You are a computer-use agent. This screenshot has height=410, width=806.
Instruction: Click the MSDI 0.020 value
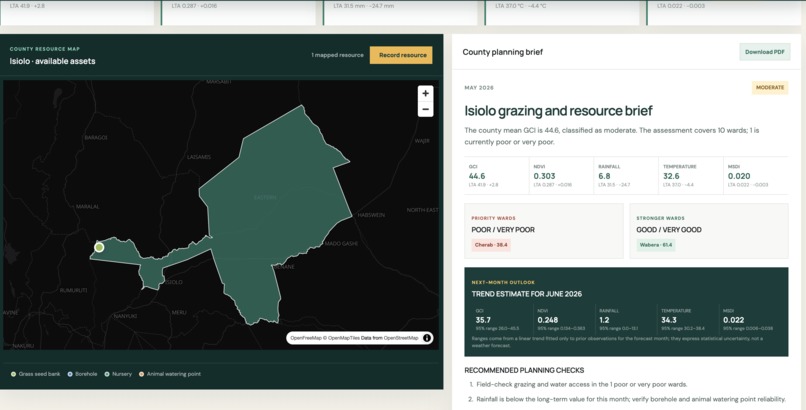(739, 176)
